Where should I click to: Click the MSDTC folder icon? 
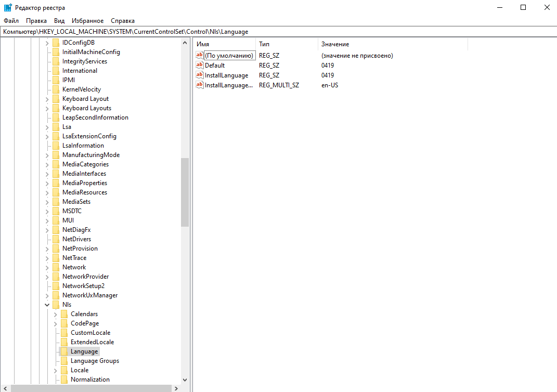[x=56, y=211]
